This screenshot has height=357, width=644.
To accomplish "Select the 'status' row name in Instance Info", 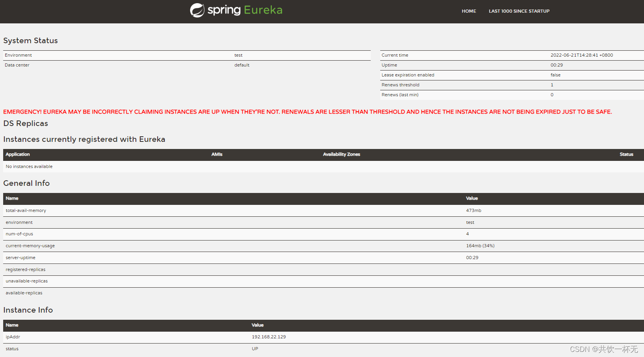I will coord(12,349).
